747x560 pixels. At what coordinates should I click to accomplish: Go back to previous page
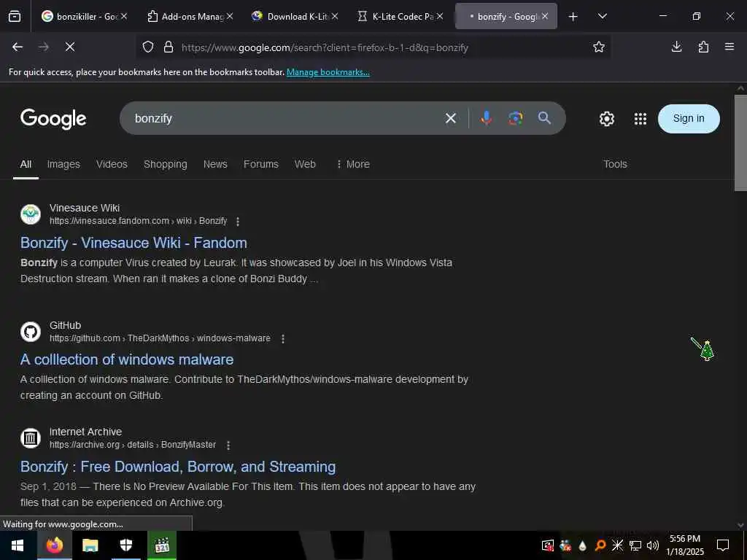(x=18, y=47)
